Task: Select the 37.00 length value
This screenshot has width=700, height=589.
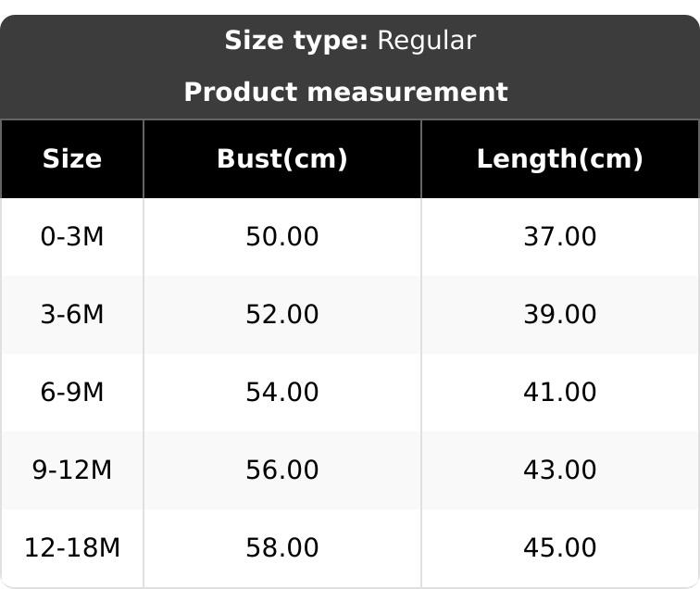Action: tap(560, 237)
